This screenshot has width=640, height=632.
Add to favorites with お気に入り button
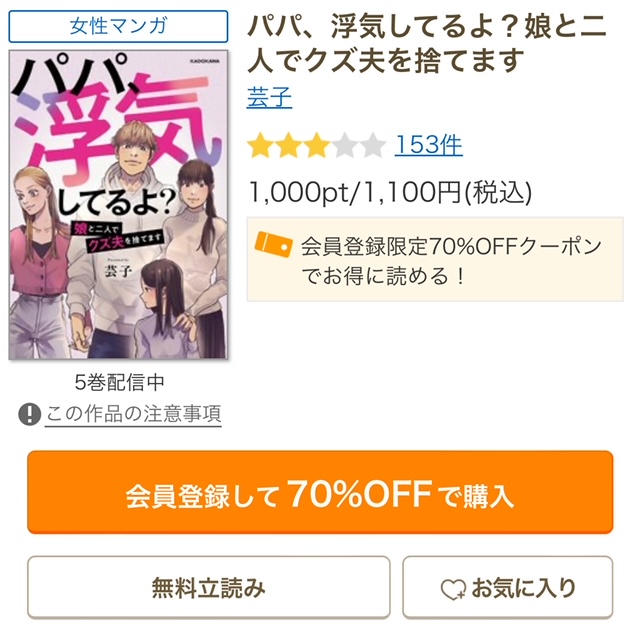(x=508, y=587)
